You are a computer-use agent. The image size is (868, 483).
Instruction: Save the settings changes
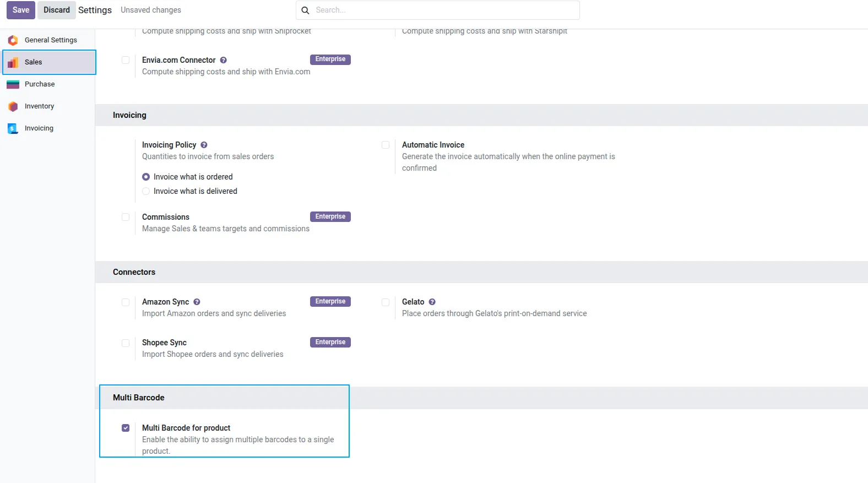21,10
